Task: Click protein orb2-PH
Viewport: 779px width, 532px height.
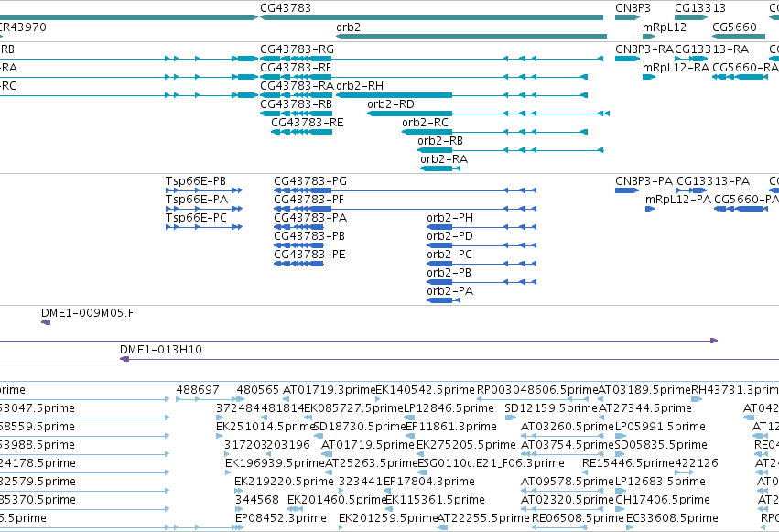Action: pos(481,227)
